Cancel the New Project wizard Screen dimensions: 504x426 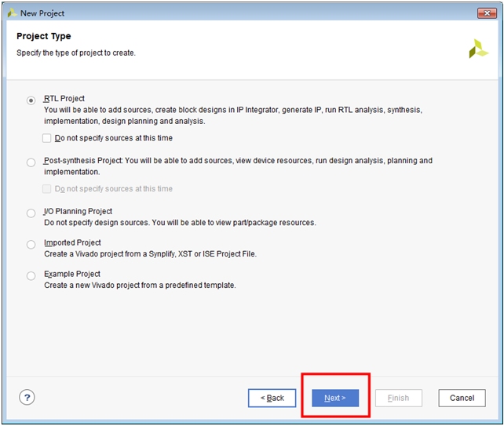[462, 398]
